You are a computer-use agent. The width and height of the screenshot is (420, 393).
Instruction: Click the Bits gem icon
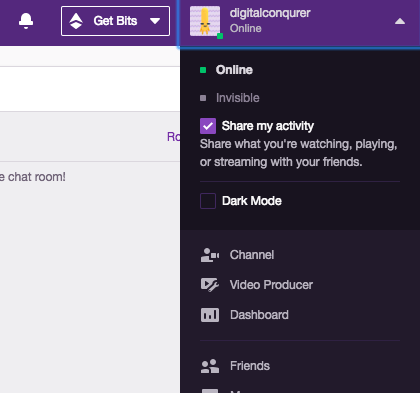(x=76, y=21)
